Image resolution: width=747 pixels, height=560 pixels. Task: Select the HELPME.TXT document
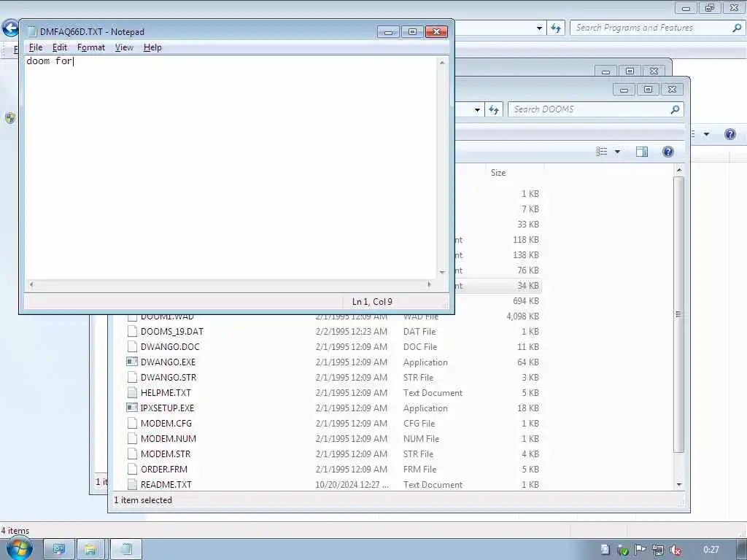pyautogui.click(x=166, y=393)
